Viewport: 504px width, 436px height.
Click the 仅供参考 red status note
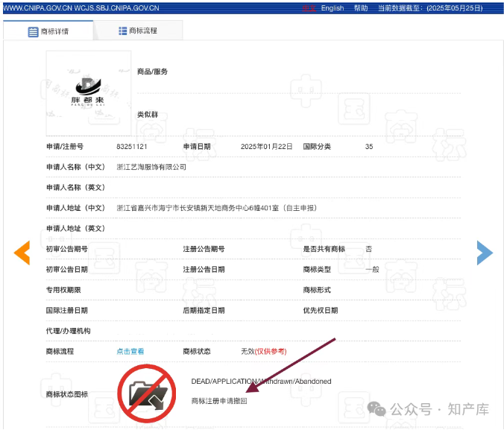(271, 351)
